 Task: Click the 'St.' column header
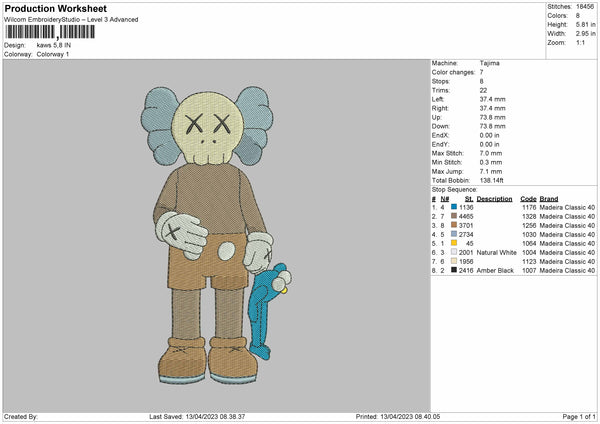[x=469, y=199]
